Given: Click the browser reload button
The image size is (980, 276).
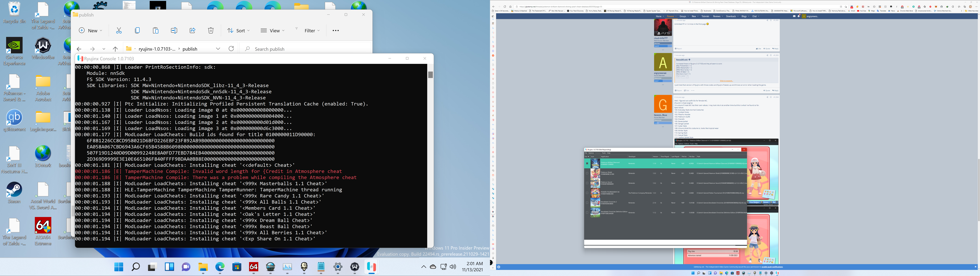Looking at the screenshot, I should pos(505,7).
